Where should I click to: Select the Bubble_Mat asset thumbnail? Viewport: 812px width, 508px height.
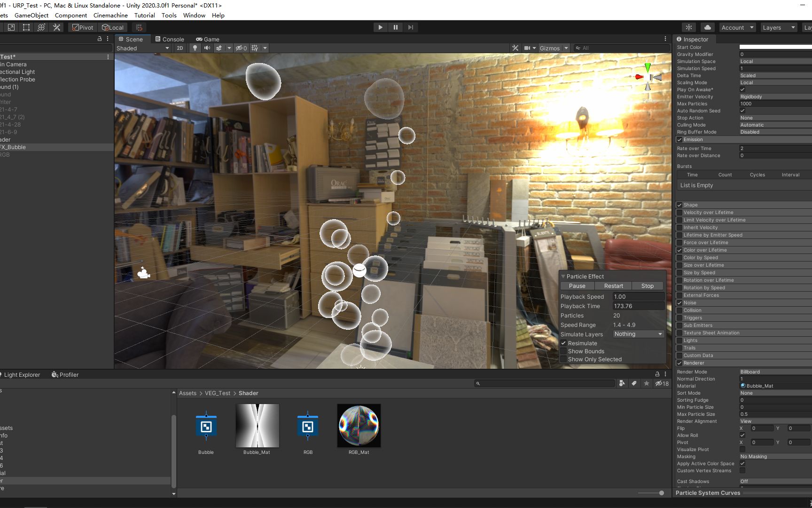[x=257, y=426]
